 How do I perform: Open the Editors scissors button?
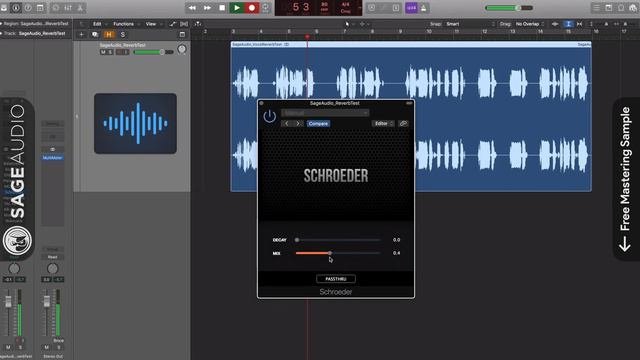click(80, 8)
